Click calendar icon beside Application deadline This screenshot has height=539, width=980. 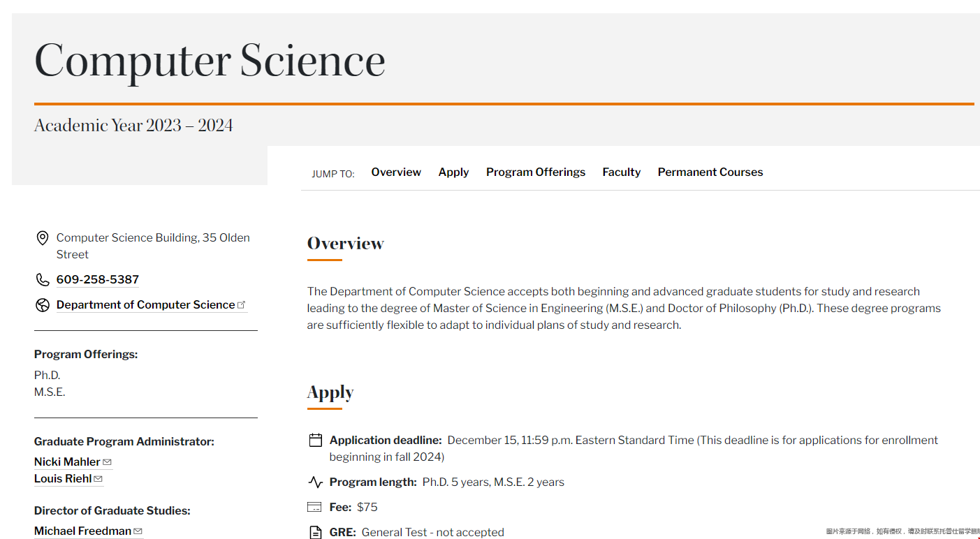pos(315,440)
